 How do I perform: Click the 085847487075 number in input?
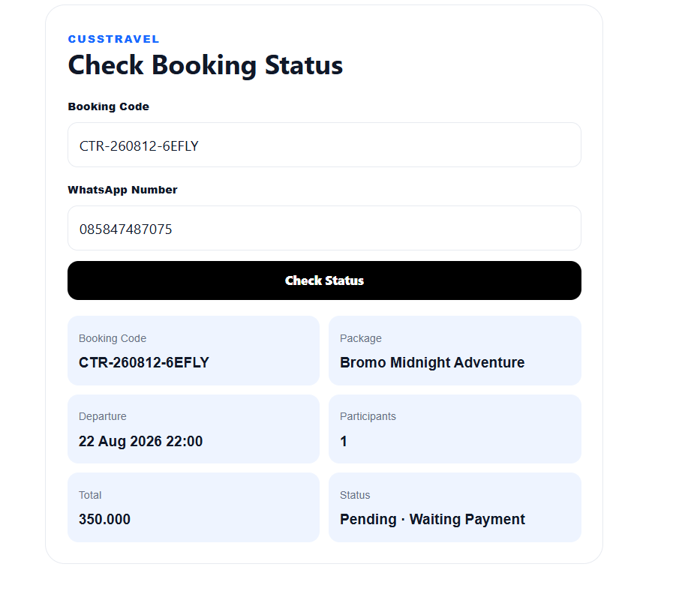125,229
